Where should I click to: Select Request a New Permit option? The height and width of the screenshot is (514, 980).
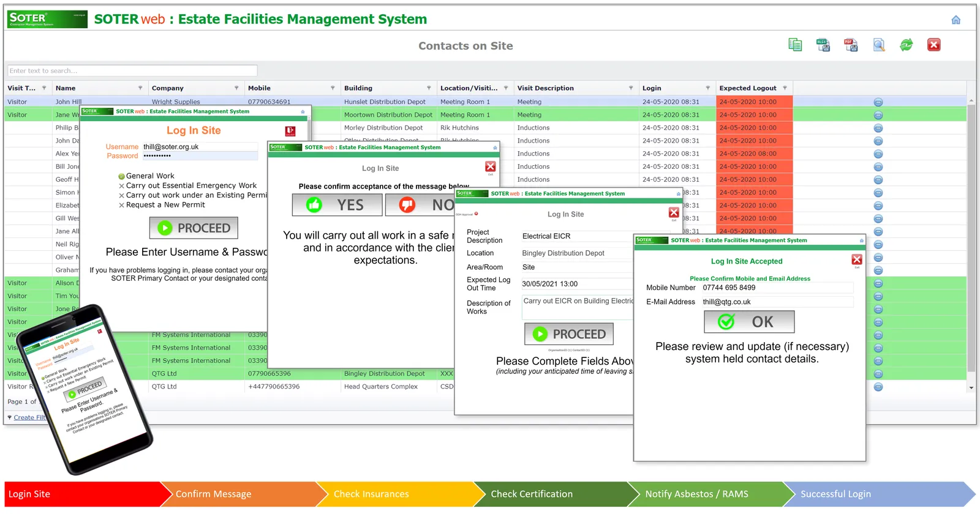pos(162,205)
